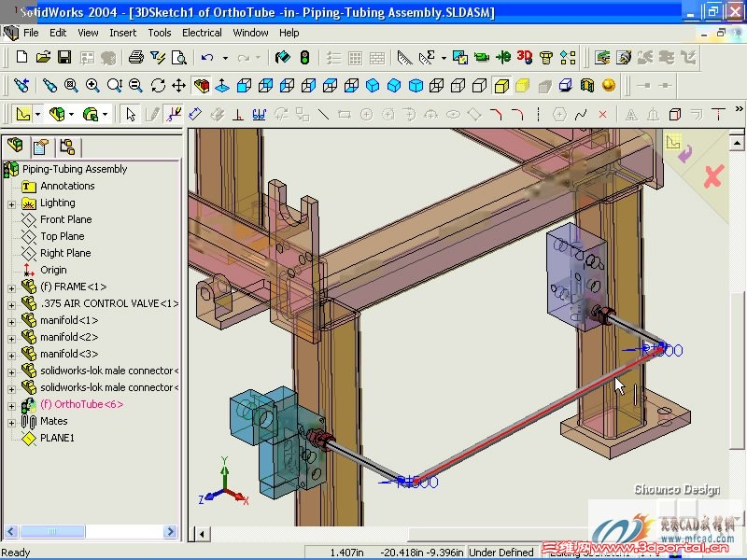
Task: Expand the Lighting tree node
Action: pyautogui.click(x=11, y=204)
